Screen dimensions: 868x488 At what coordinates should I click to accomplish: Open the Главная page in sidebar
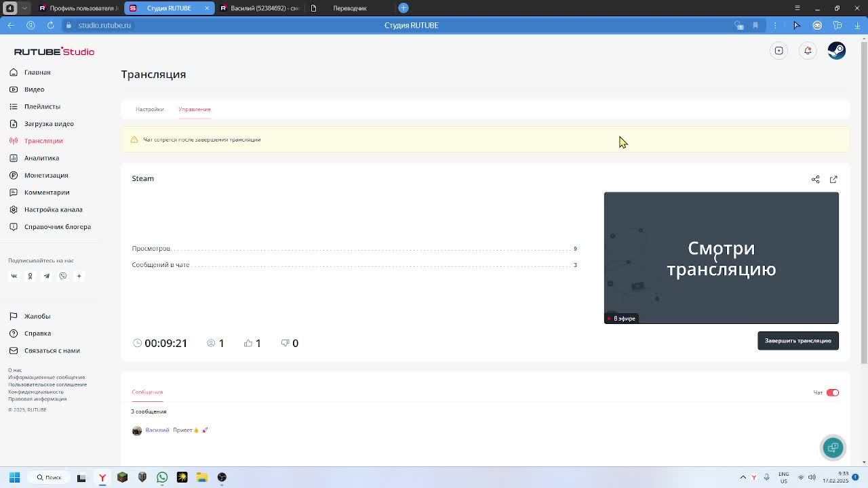pos(31,72)
